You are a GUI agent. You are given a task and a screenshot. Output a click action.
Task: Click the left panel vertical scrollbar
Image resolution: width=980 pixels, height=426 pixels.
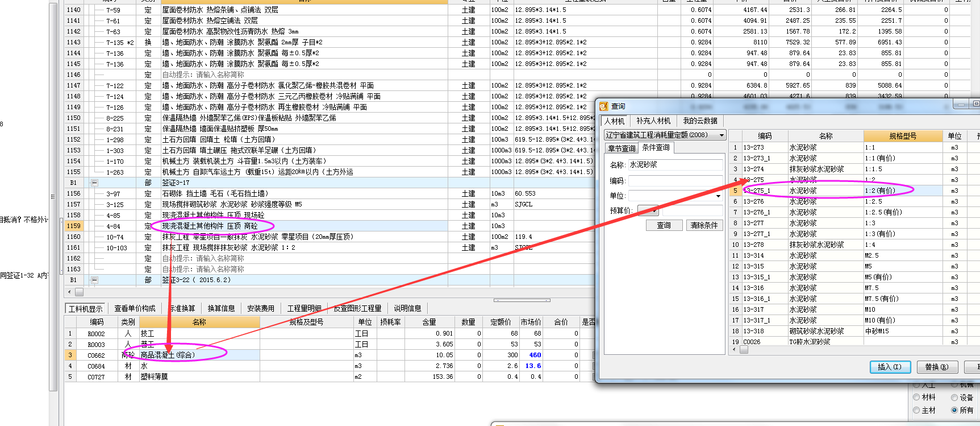coord(53,196)
